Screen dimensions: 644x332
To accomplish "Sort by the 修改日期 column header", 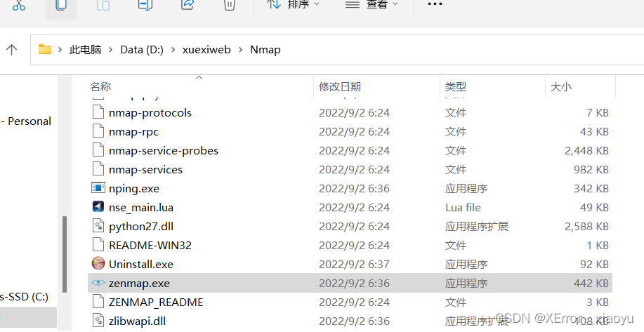I will tap(340, 86).
